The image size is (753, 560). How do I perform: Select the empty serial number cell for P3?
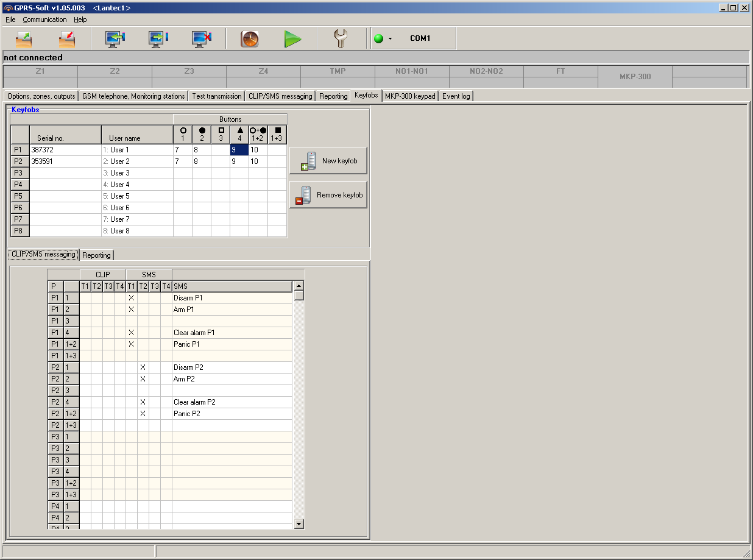click(x=65, y=173)
